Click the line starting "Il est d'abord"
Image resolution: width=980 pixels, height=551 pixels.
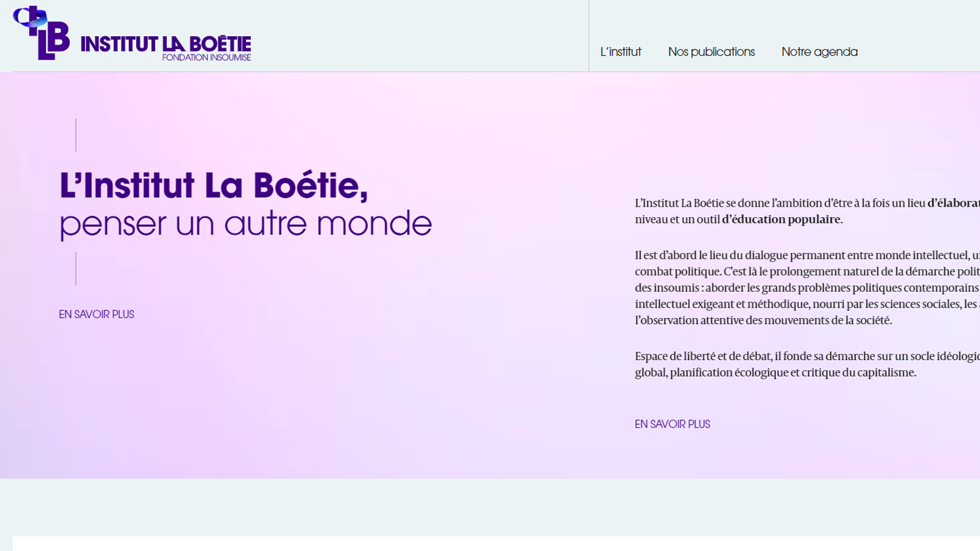(x=807, y=255)
